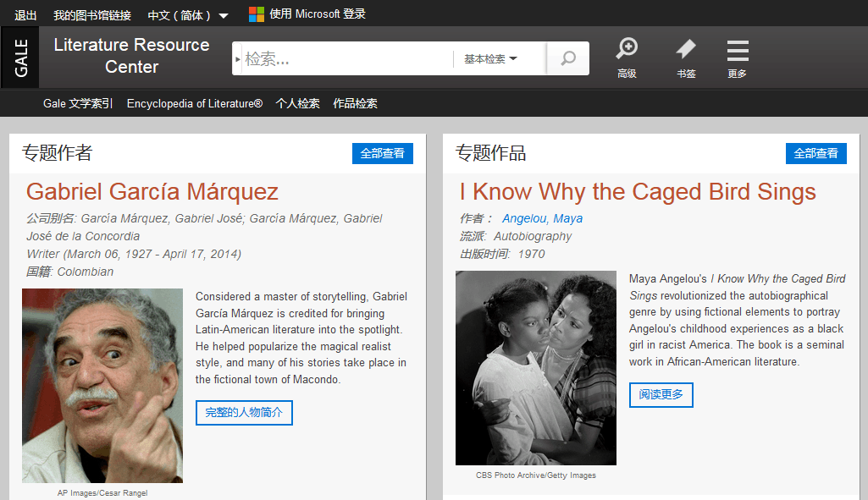This screenshot has width=868, height=500.
Task: Open 完整的人物简介 for García Márquez
Action: pyautogui.click(x=244, y=413)
